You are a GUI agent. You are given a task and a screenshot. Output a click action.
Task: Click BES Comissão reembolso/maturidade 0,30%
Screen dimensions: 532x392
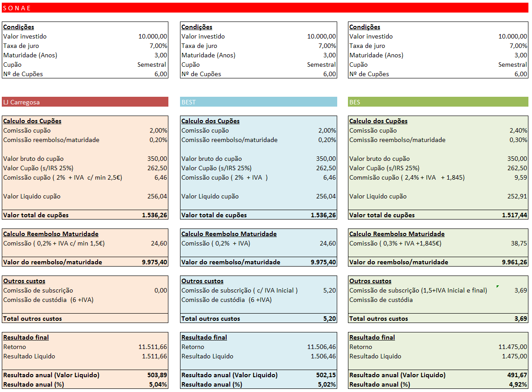coord(519,140)
